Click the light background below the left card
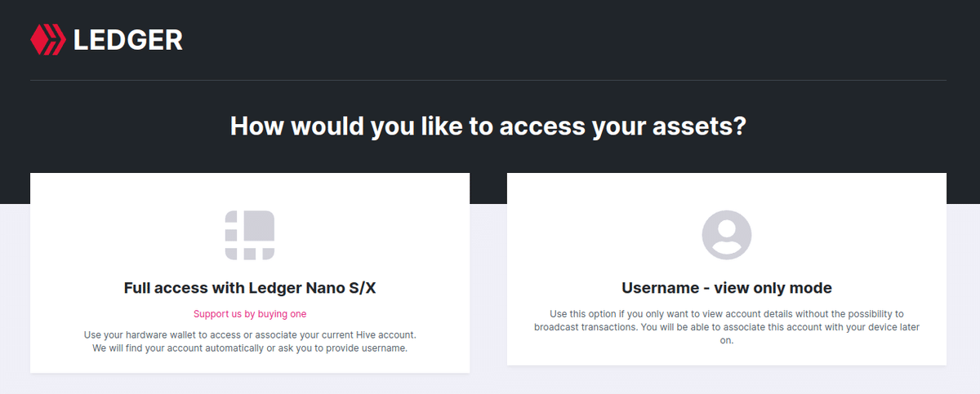The width and height of the screenshot is (980, 394). click(250, 384)
